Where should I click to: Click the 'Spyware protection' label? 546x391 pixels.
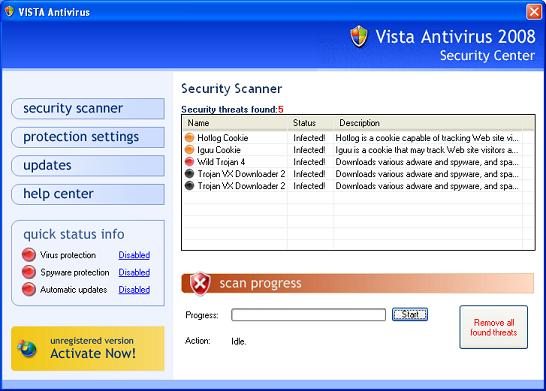(x=75, y=272)
